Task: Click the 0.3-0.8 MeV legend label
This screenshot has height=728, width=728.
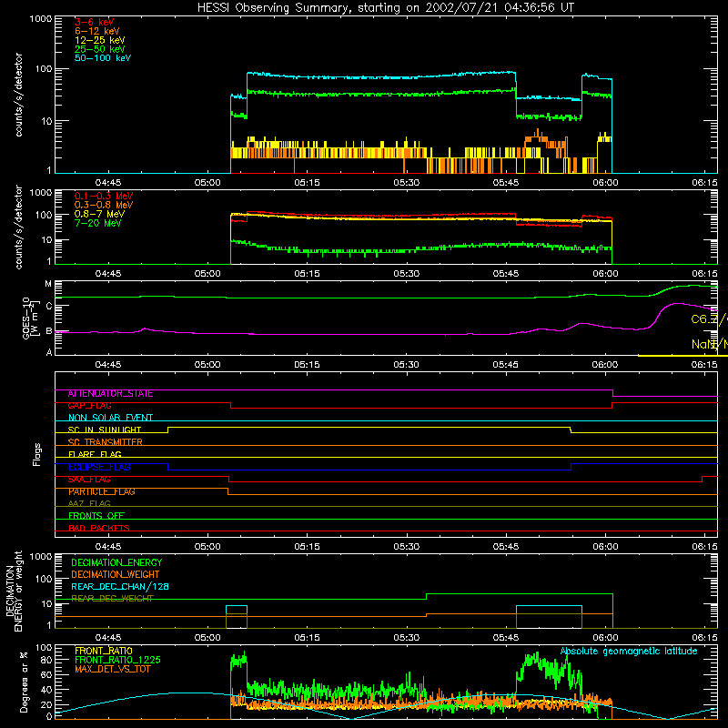Action: coord(104,205)
